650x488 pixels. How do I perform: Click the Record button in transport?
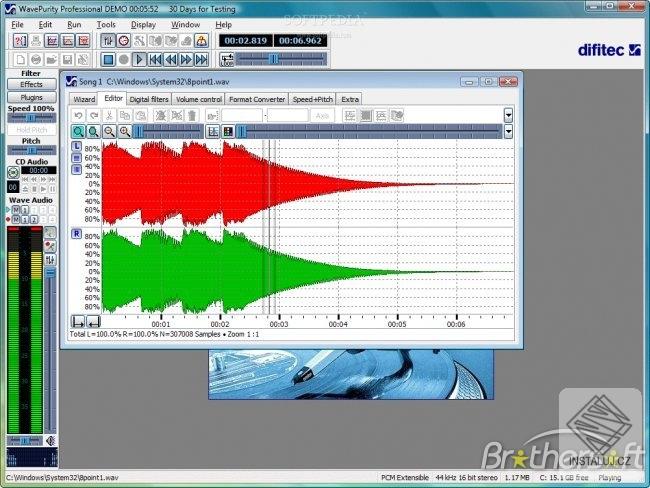(124, 60)
